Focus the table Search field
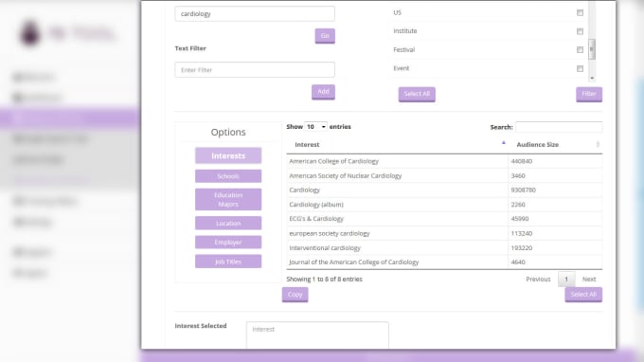The height and width of the screenshot is (362, 644). [x=559, y=127]
